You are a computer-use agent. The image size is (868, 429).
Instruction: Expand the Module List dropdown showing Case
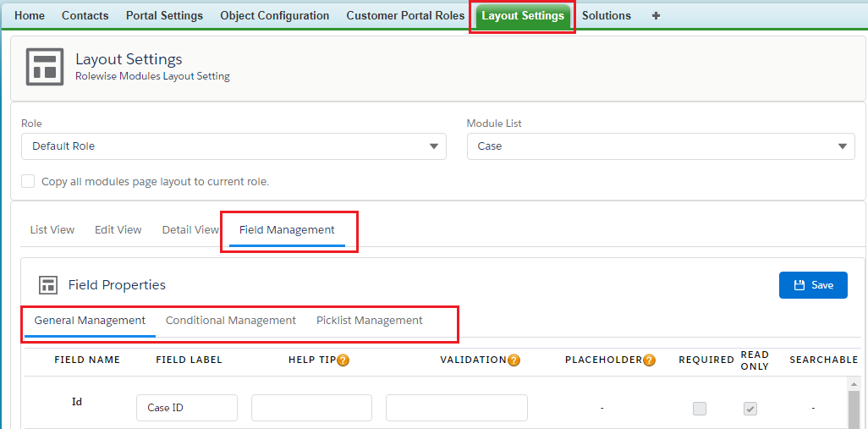pyautogui.click(x=661, y=146)
